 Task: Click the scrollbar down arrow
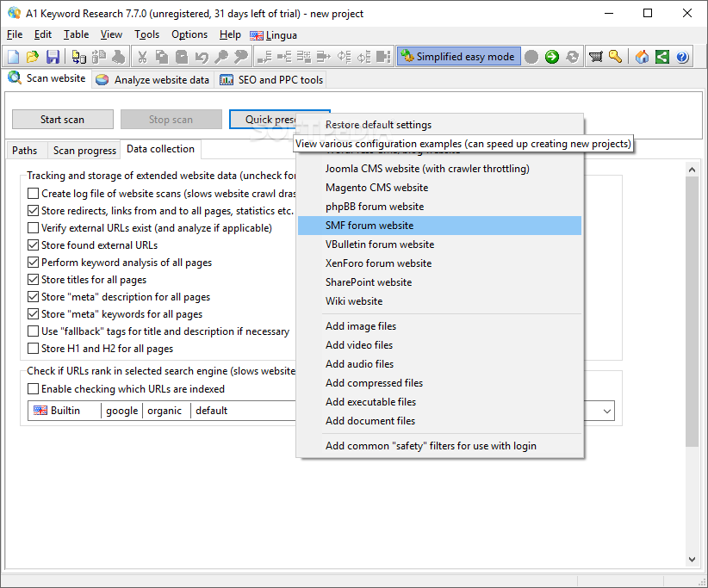pos(692,559)
